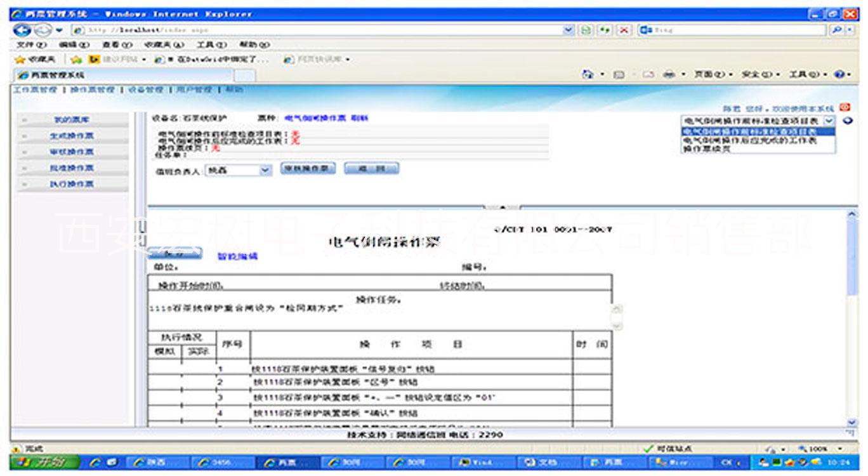
Task: Click the 电气倒闸操作票 ticket type link
Action: (x=315, y=118)
